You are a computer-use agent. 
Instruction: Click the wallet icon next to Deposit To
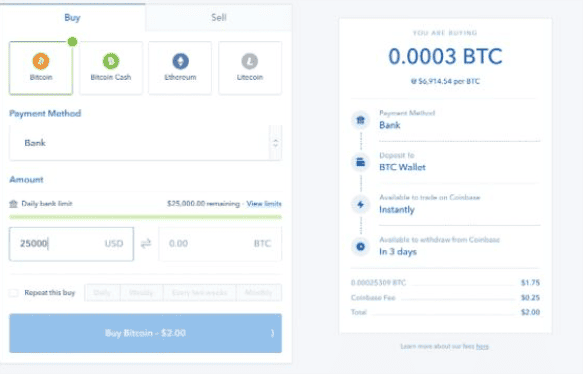[x=360, y=162]
